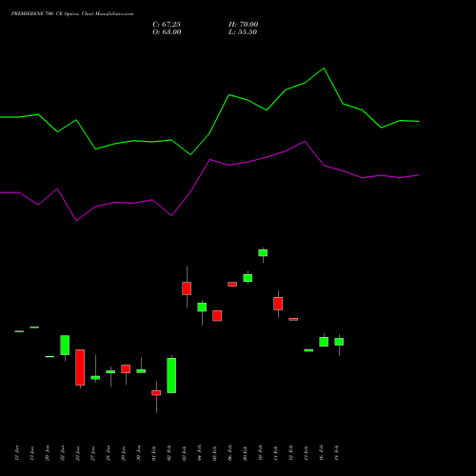The image size is (476, 476).
Task: Click the 30 Jan date label
Action: pyautogui.click(x=139, y=453)
